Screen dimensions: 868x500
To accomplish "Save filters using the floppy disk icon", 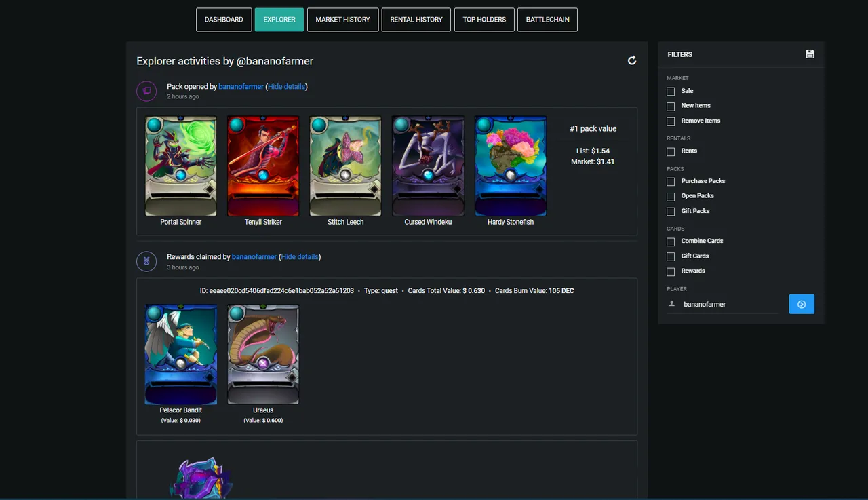I will pos(810,54).
